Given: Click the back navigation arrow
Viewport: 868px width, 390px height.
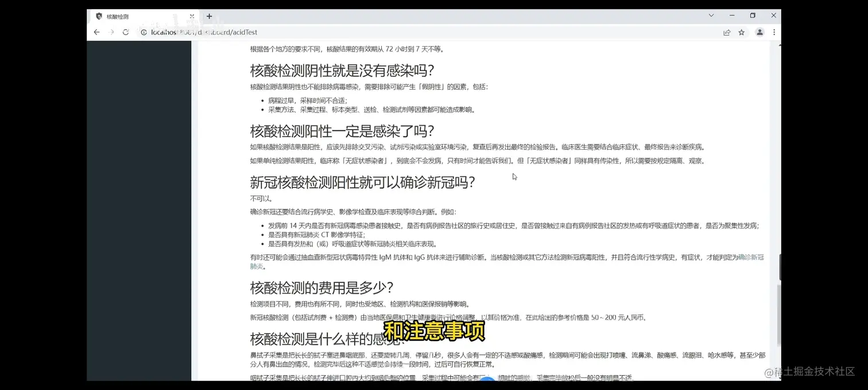Looking at the screenshot, I should [x=96, y=32].
